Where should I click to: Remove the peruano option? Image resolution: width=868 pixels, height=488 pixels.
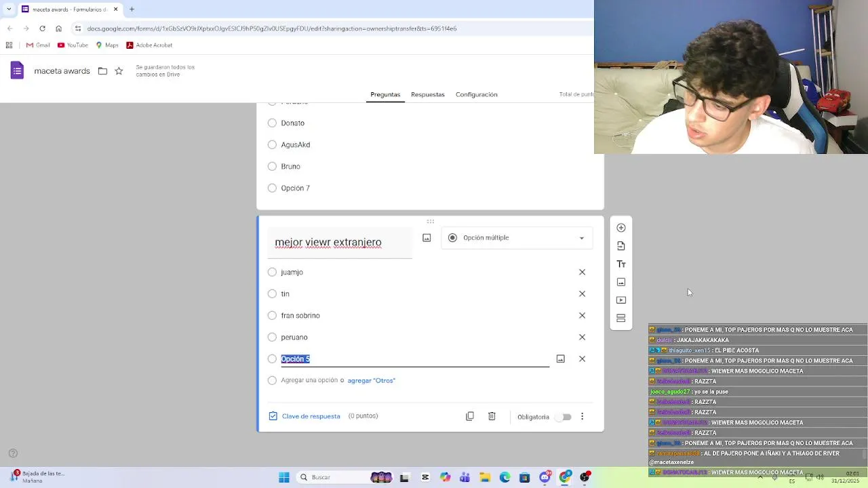pos(582,338)
